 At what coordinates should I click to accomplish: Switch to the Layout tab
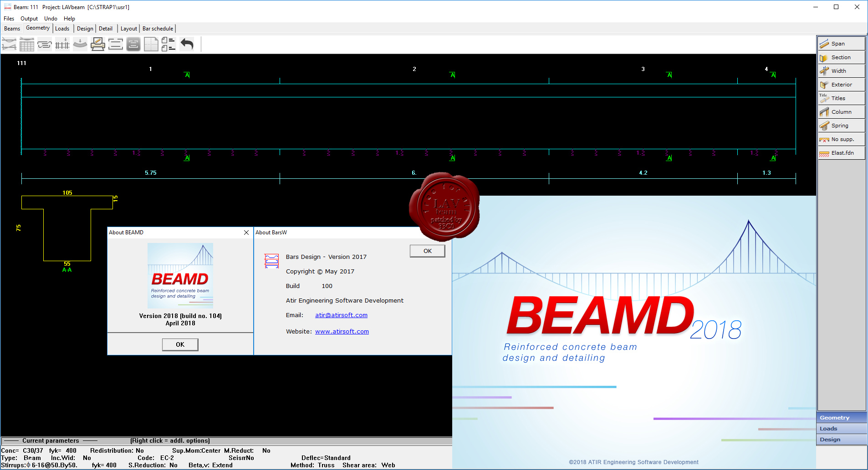point(129,29)
